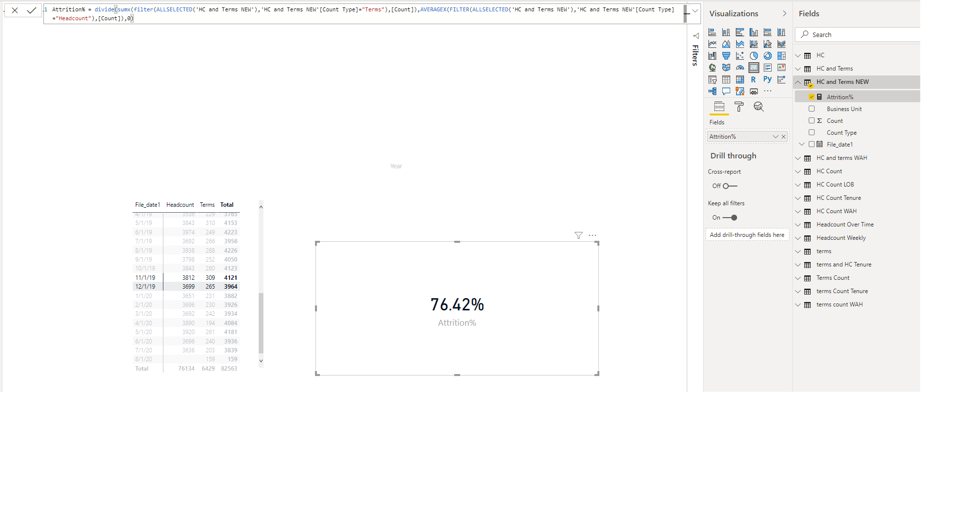Select the R script visual
This screenshot has width=980, height=529.
753,79
